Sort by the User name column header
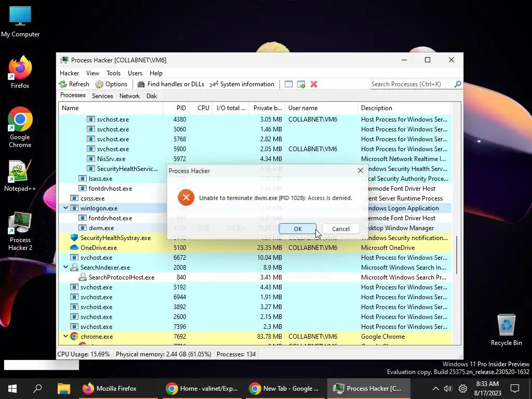 click(x=321, y=108)
